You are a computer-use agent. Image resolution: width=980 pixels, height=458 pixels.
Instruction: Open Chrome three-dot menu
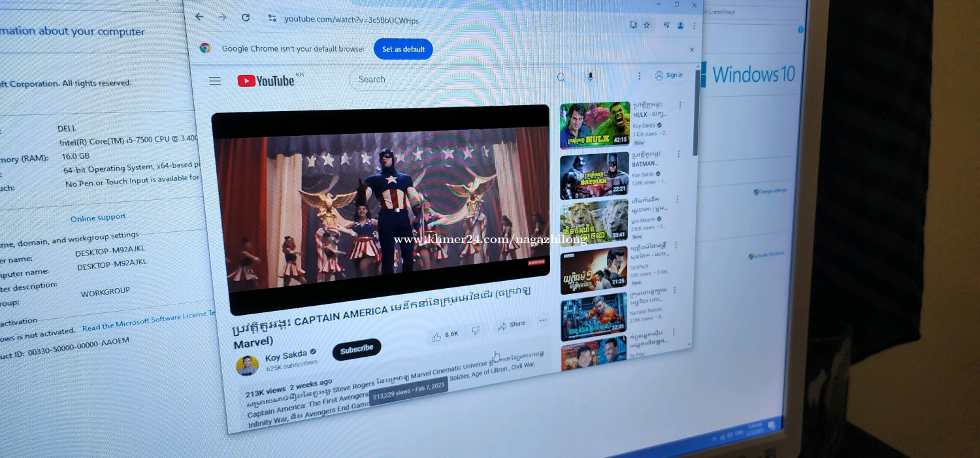click(694, 26)
